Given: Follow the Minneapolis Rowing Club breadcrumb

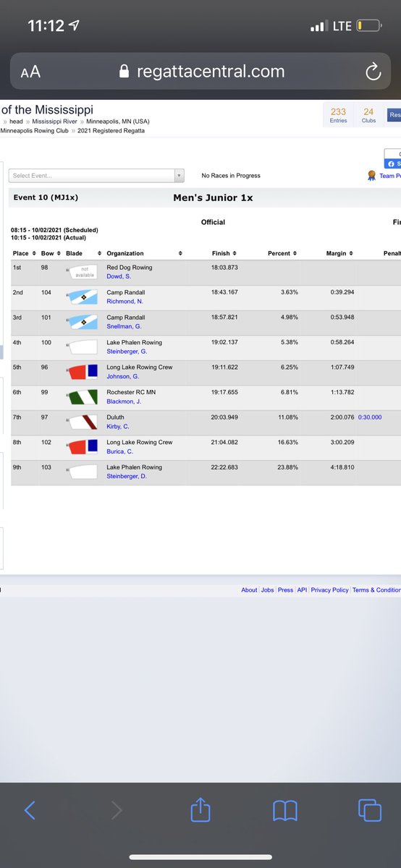Looking at the screenshot, I should coord(35,130).
